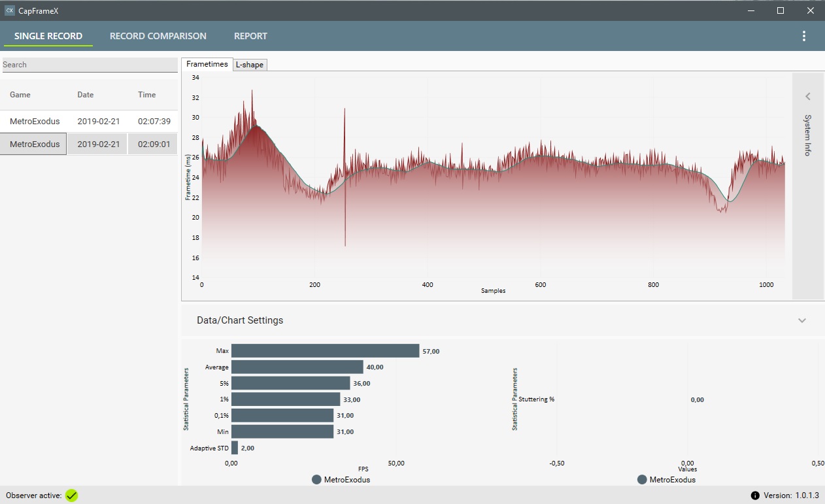Image resolution: width=825 pixels, height=504 pixels.
Task: Minimize the CapFrameX window
Action: click(750, 10)
